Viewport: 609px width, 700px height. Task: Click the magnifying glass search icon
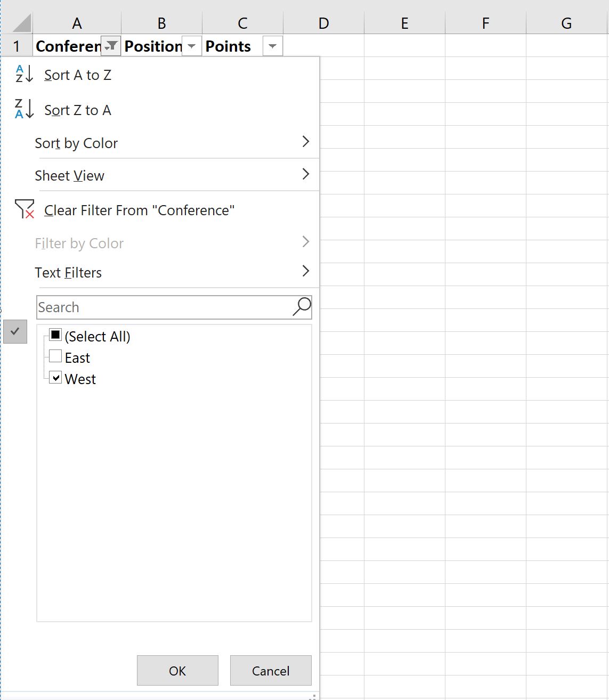(302, 307)
